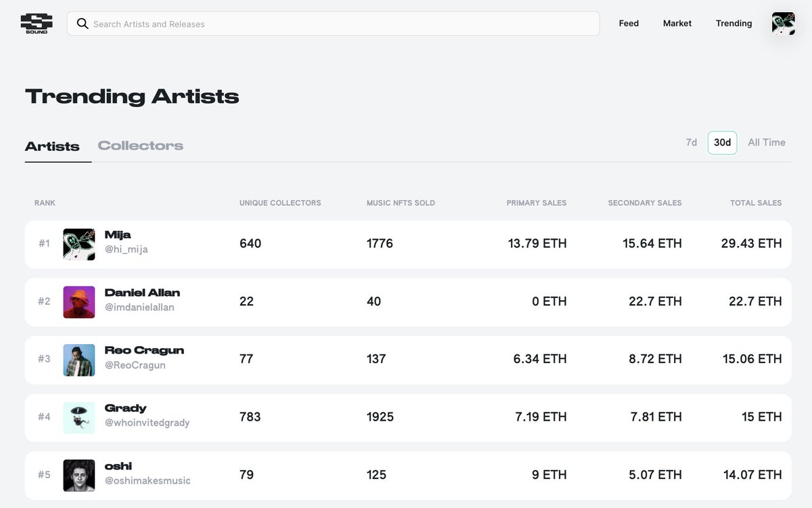
Task: Open Trending in the top navigation
Action: (734, 24)
